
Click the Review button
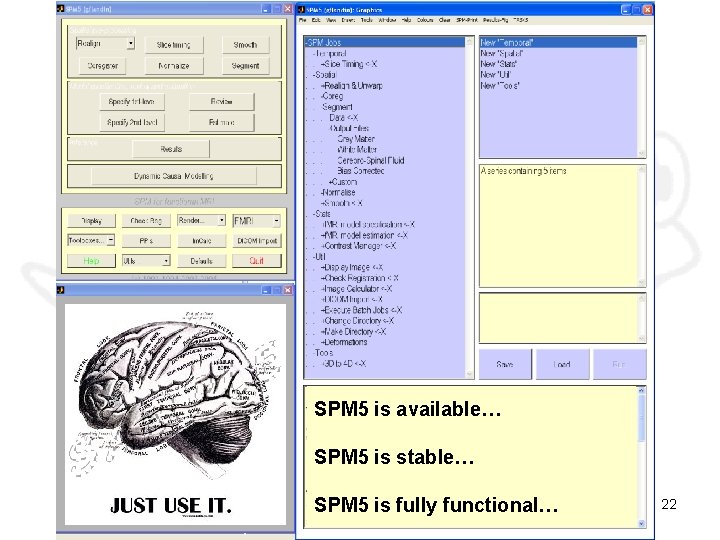click(221, 101)
